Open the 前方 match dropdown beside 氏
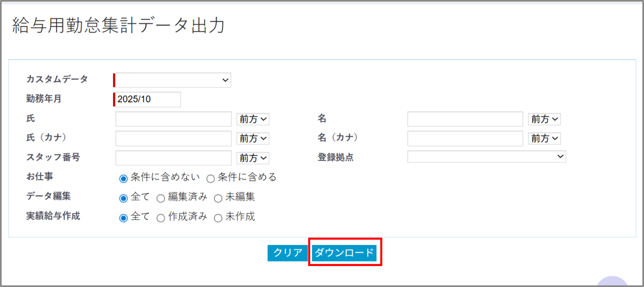Viewport: 644px width, 287px height. pos(253,119)
